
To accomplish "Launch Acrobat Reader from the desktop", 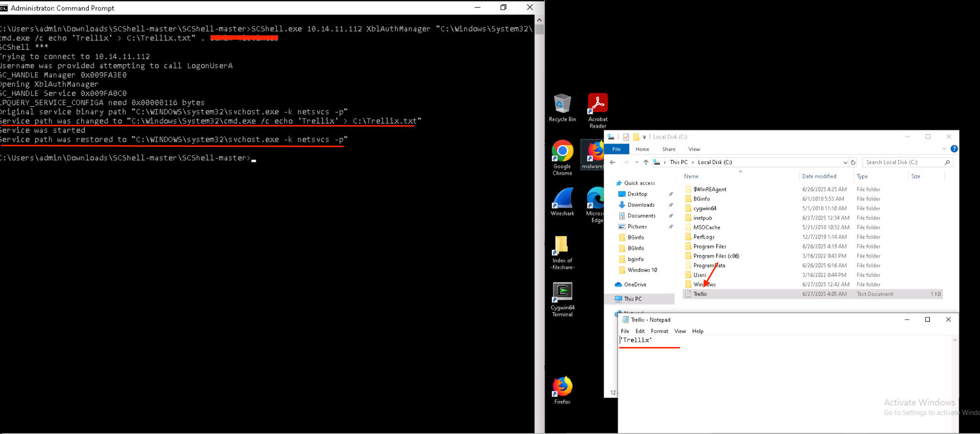I will [x=598, y=111].
